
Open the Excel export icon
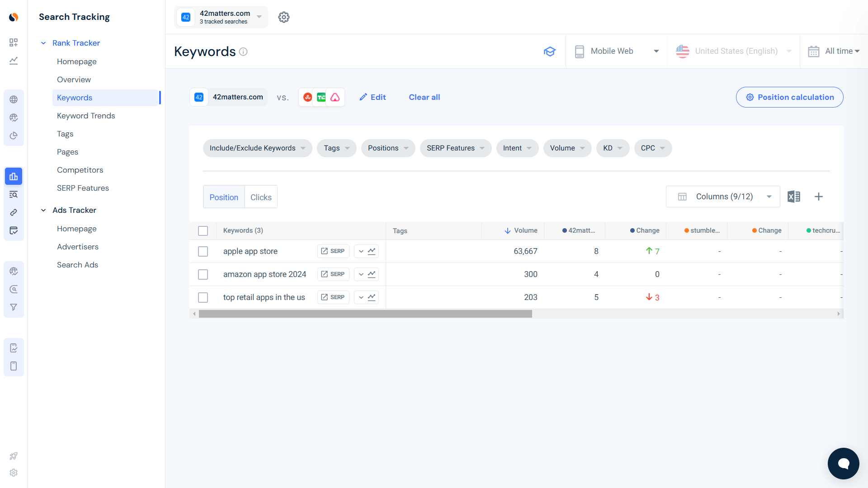(x=794, y=197)
